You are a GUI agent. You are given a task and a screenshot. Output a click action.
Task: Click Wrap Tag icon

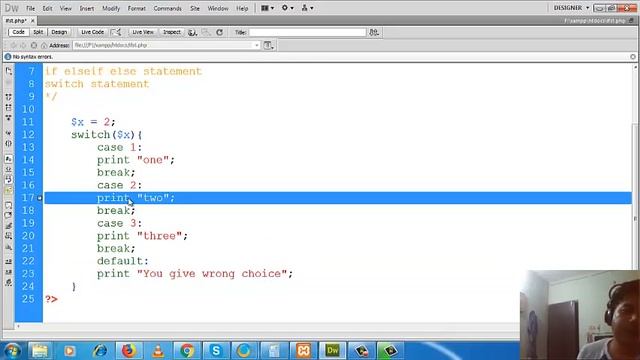click(9, 226)
